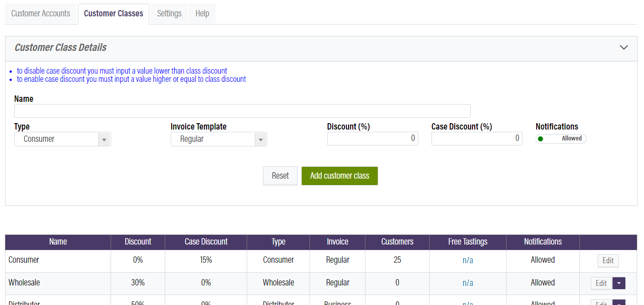644x305 pixels.
Task: Open the Help tab
Action: pos(202,14)
